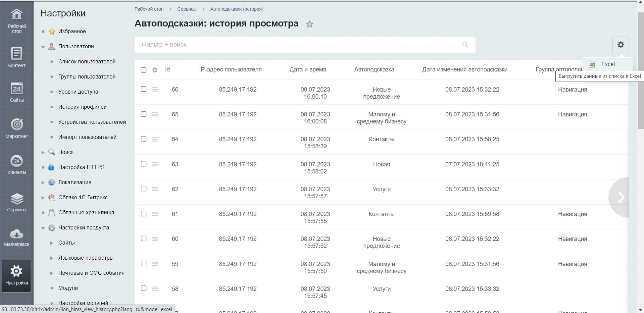Collapse the Пользователи tree section
Image resolution: width=644 pixels, height=313 pixels.
point(43,47)
